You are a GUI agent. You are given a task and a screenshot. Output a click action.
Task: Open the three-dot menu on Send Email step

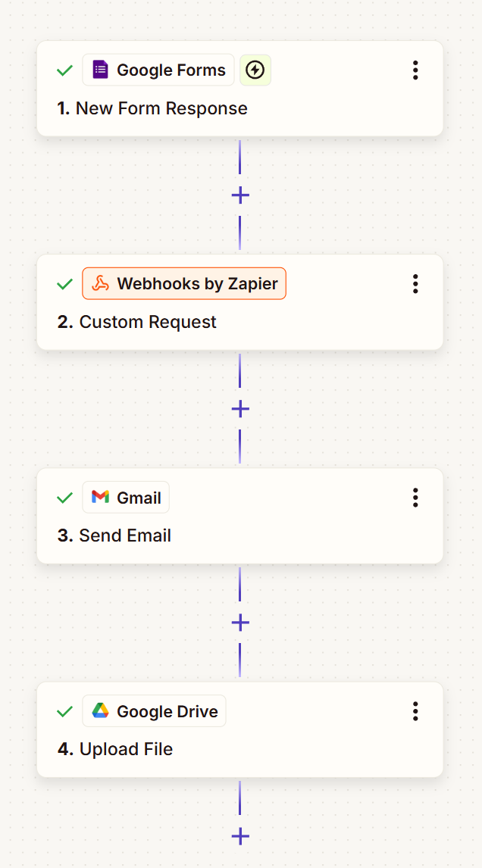point(415,498)
